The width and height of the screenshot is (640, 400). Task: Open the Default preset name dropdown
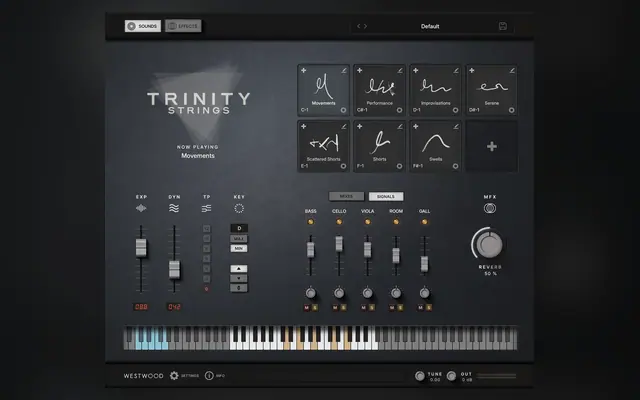pyautogui.click(x=430, y=26)
